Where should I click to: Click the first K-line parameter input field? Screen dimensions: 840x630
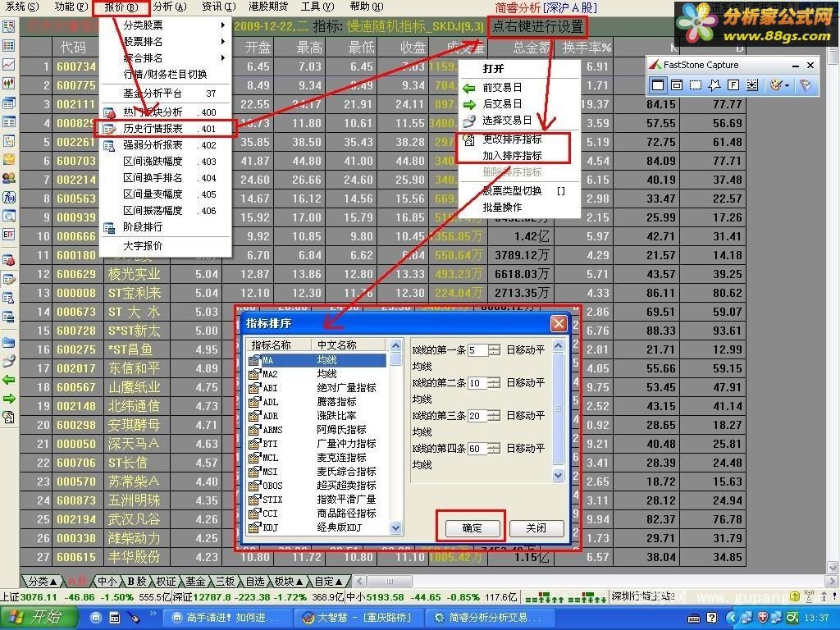pyautogui.click(x=478, y=350)
